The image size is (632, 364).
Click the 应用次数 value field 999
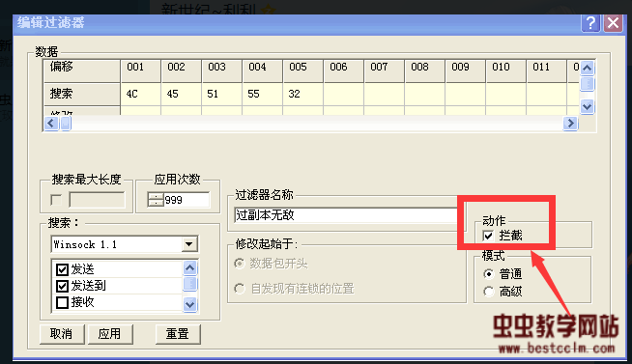coord(187,200)
